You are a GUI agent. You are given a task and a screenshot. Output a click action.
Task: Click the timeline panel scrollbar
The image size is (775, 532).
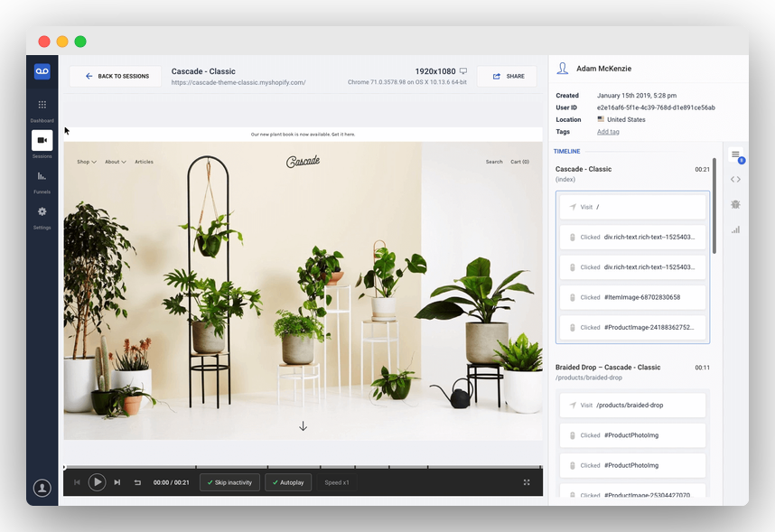[x=714, y=206]
